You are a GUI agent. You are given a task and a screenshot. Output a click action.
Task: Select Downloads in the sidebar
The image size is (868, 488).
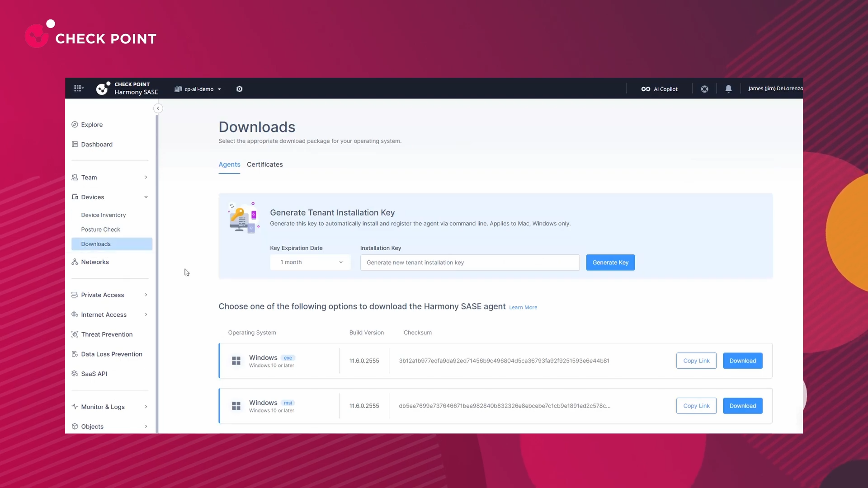point(112,244)
